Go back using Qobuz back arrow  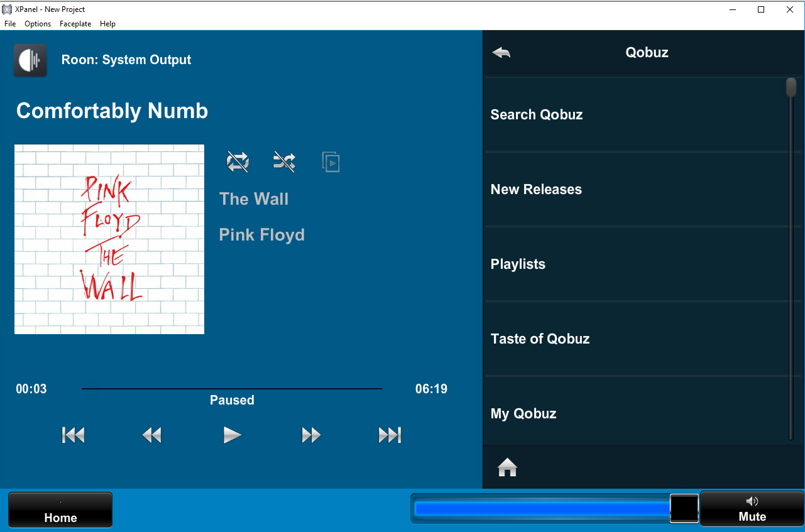click(x=501, y=53)
